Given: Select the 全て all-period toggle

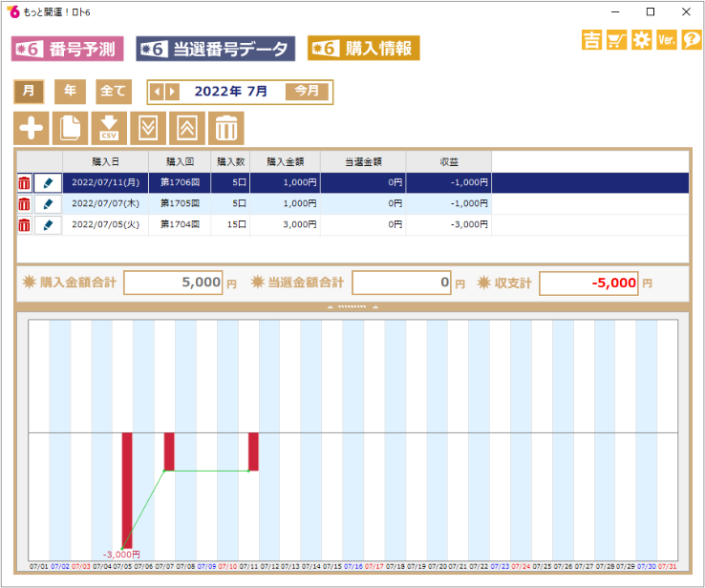Looking at the screenshot, I should tap(114, 92).
